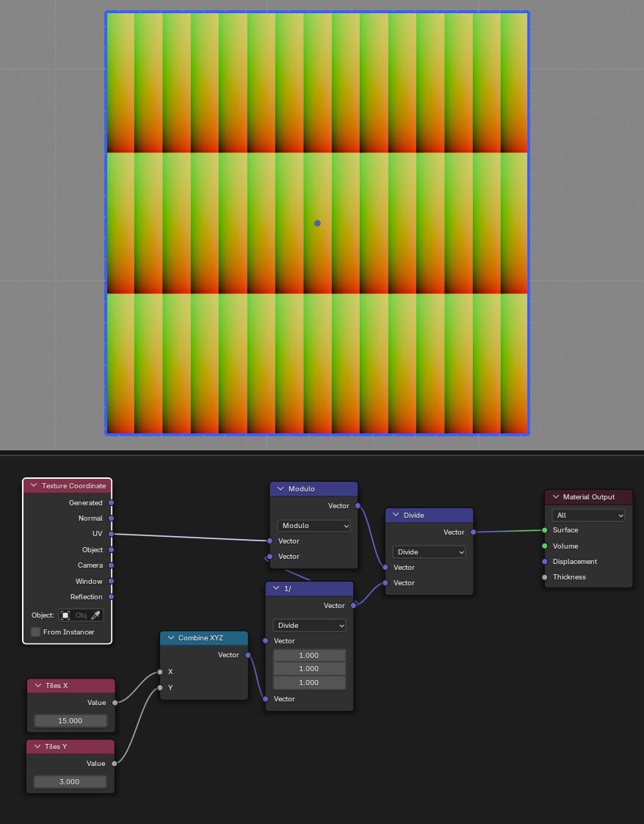644x824 pixels.
Task: Click the Modulo node first Vector input socket
Action: [270, 541]
